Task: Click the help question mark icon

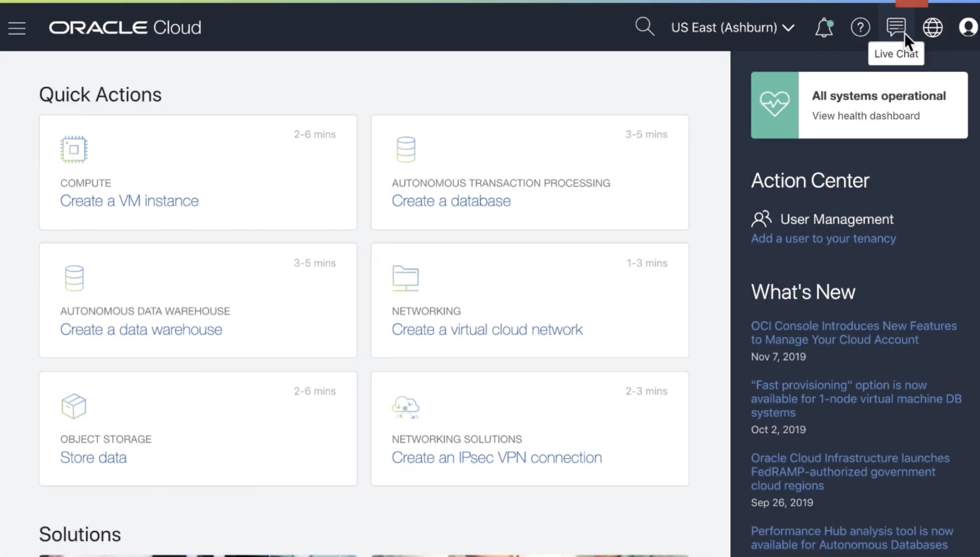Action: pyautogui.click(x=860, y=27)
